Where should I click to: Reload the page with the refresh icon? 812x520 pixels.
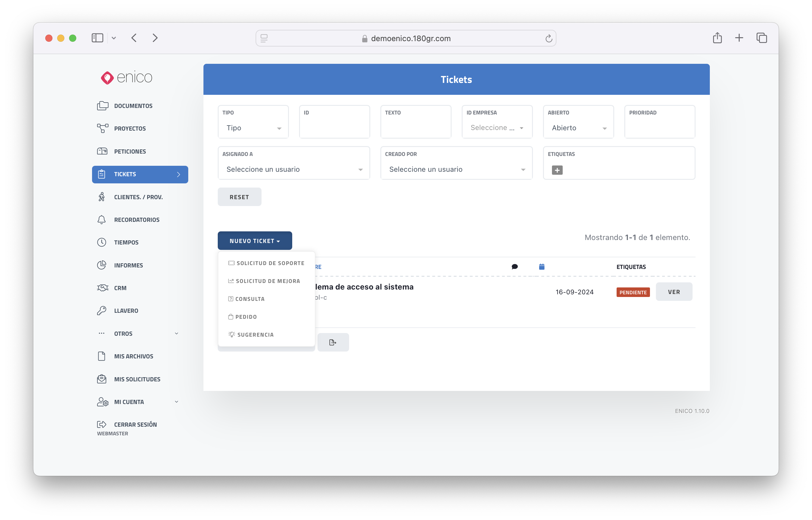[x=548, y=38]
